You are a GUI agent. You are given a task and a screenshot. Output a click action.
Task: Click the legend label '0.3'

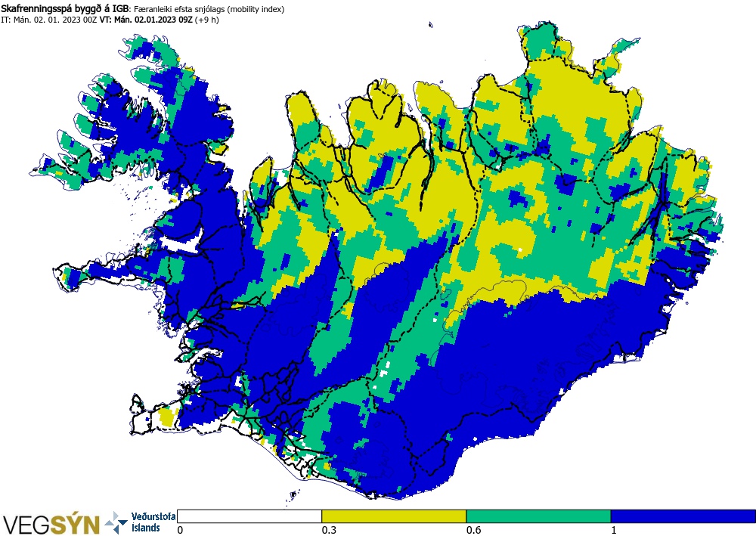(329, 530)
